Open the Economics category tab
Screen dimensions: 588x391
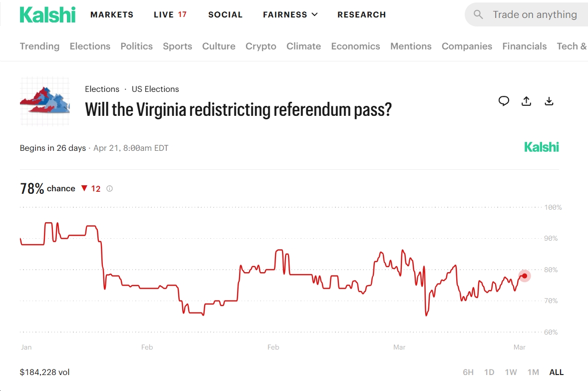click(x=355, y=46)
